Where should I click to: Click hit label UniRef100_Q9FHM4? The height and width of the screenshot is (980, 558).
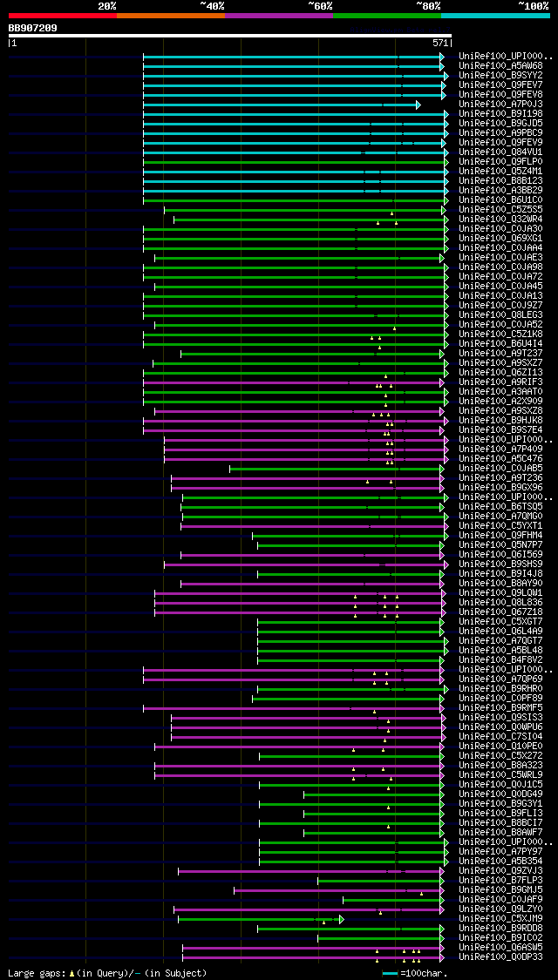click(501, 536)
